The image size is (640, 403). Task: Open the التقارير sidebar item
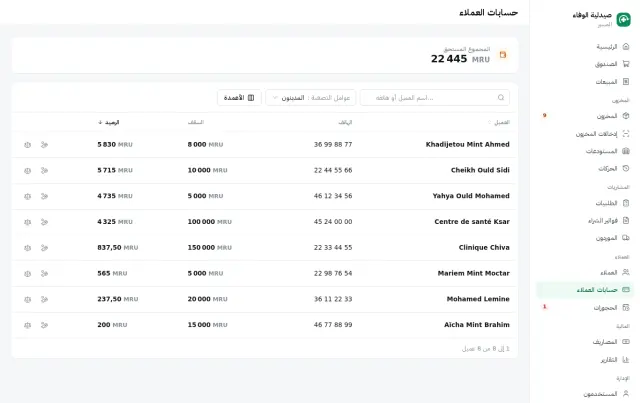[x=585, y=359]
